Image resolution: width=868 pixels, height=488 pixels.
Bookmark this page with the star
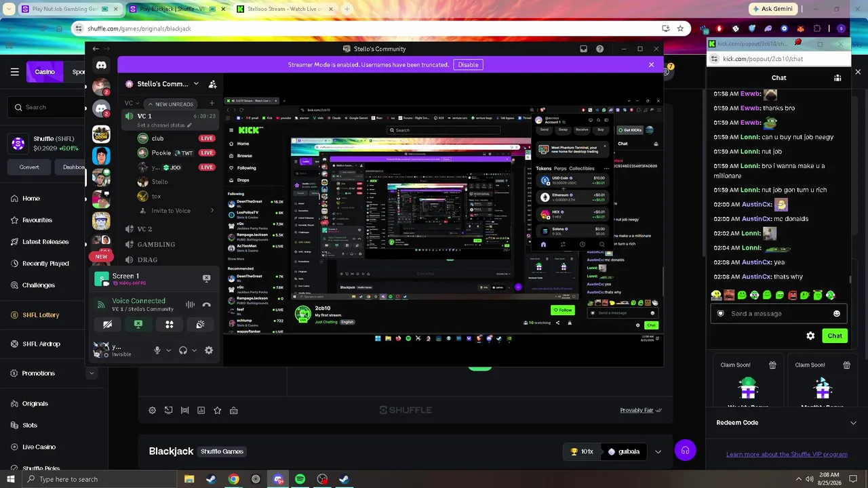click(x=680, y=28)
